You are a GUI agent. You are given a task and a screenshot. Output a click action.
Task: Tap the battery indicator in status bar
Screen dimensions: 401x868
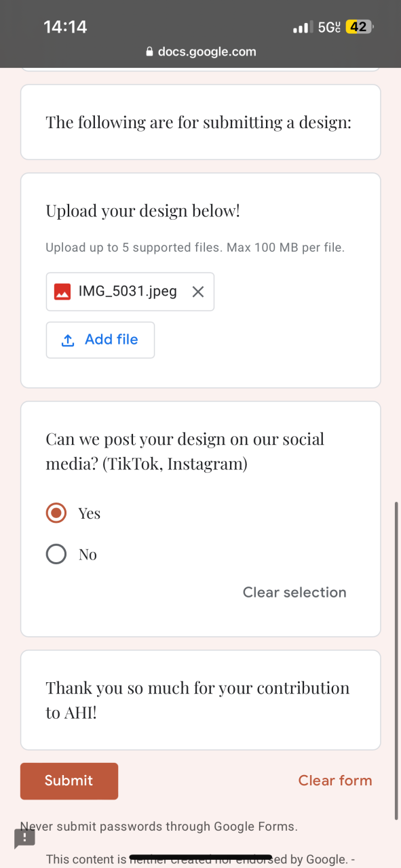[360, 27]
